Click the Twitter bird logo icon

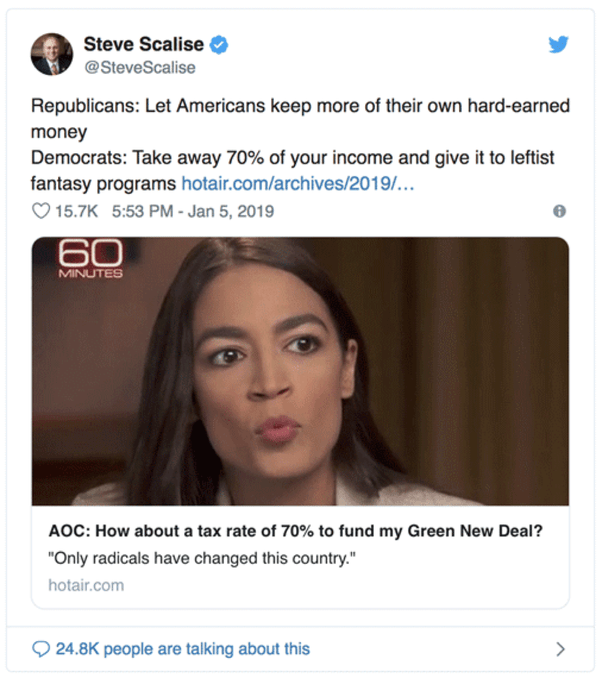click(x=558, y=44)
